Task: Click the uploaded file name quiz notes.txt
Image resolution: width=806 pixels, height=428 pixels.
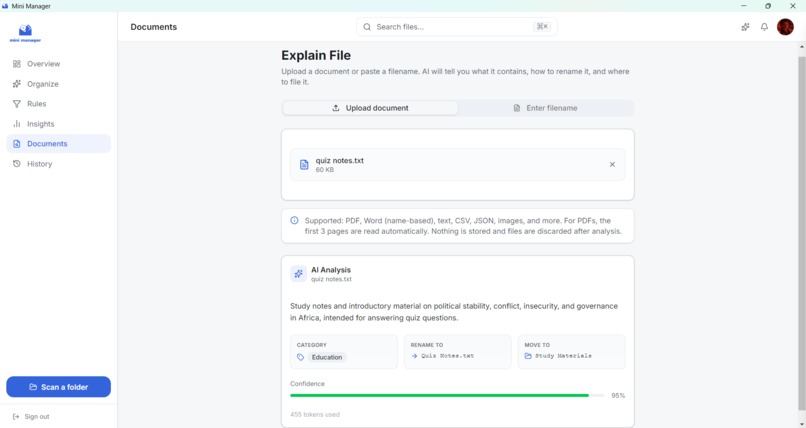Action: click(339, 160)
